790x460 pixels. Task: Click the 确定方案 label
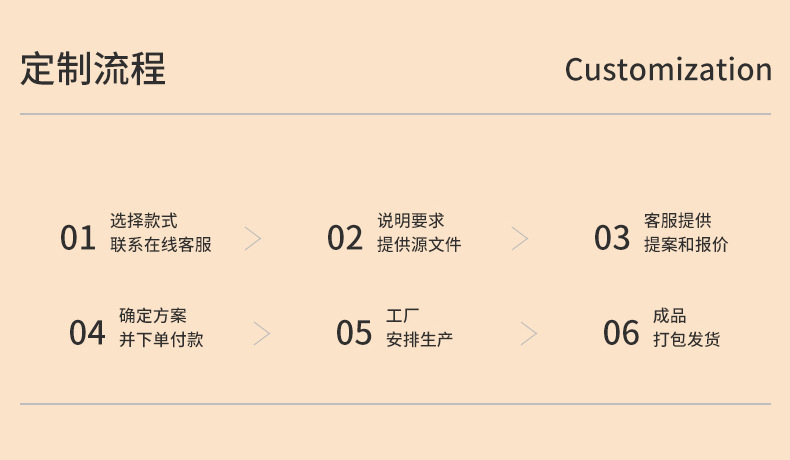tap(153, 316)
